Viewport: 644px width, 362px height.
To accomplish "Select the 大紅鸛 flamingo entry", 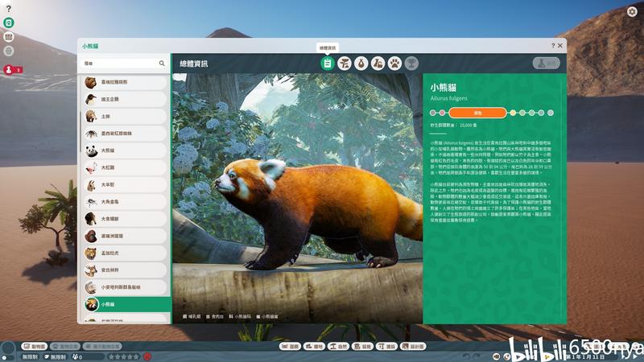I will [x=125, y=167].
